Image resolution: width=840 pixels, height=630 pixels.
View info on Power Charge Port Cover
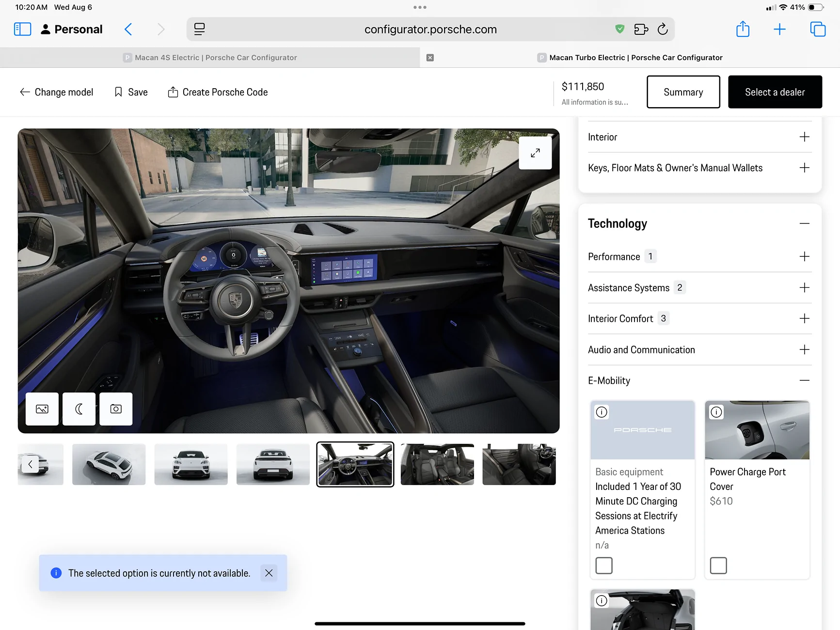point(716,412)
